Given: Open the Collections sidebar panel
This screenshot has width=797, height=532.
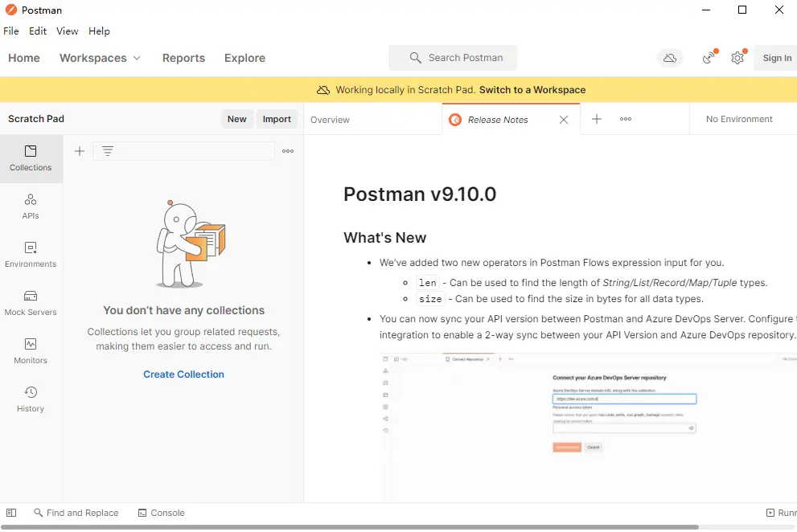Looking at the screenshot, I should pos(31,158).
